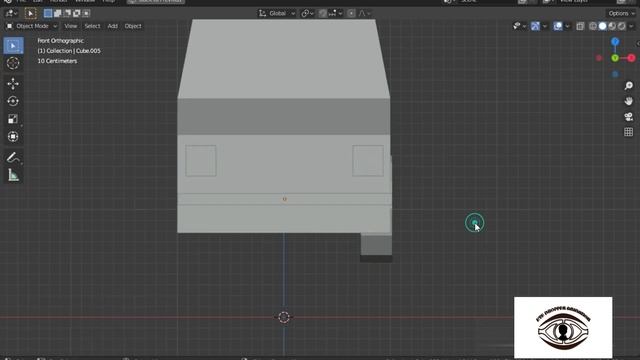Select the Cursor tool

13,63
